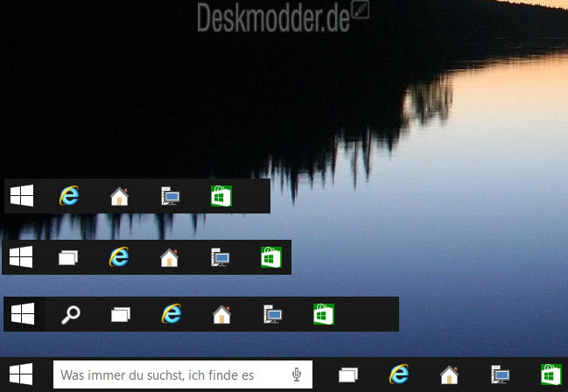The height and width of the screenshot is (392, 568).
Task: Open house icon on taskbar with magnifier icon
Action: tap(222, 314)
